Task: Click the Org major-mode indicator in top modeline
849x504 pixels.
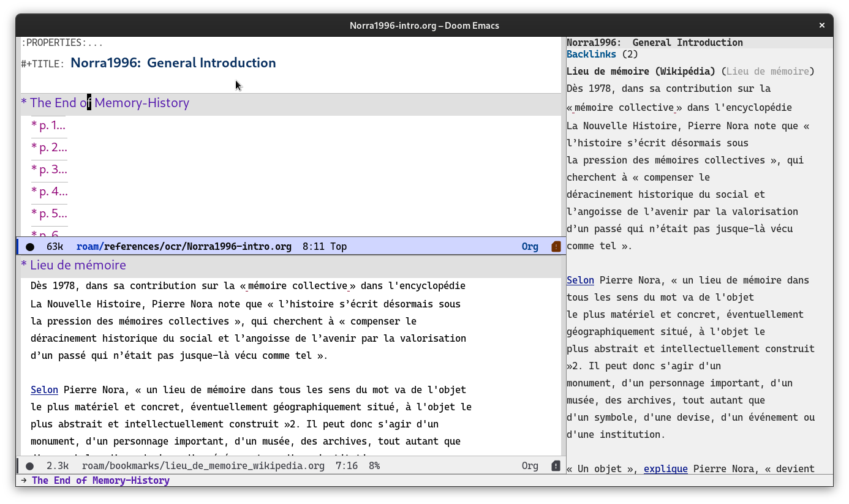Action: click(530, 246)
